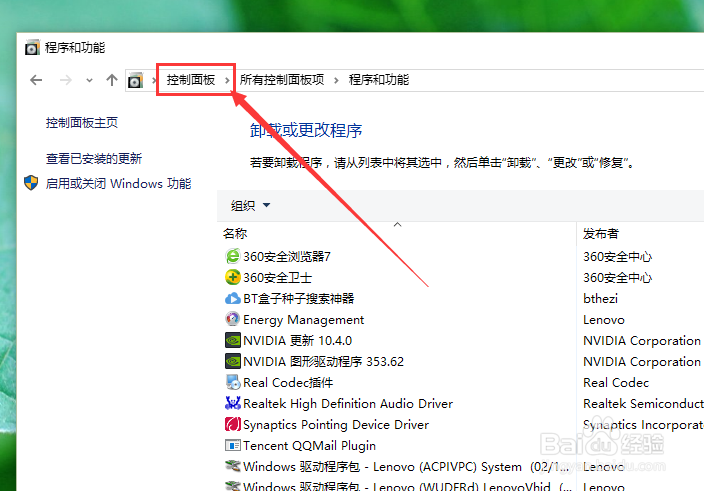Click the Real Codec插件 icon

[233, 382]
